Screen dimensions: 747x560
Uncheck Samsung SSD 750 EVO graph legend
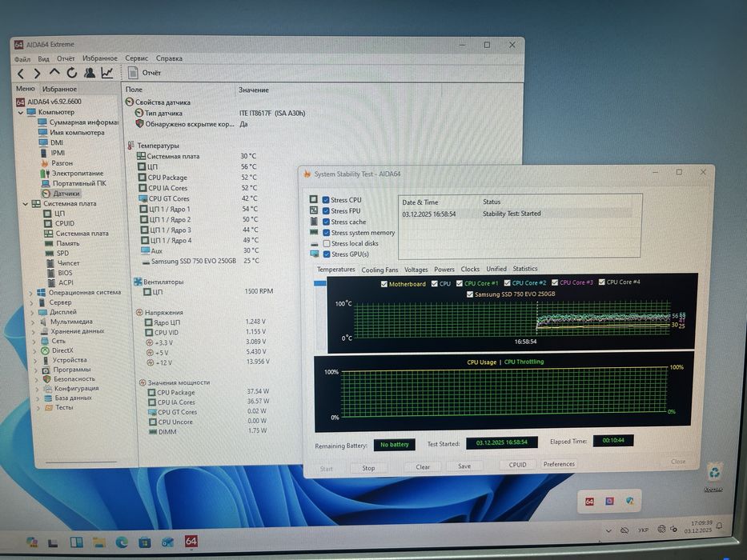(x=470, y=294)
